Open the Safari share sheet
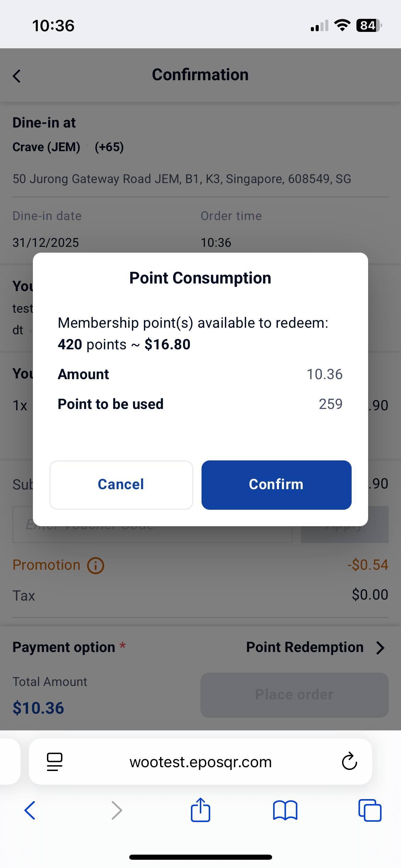This screenshot has width=401, height=868. (200, 810)
